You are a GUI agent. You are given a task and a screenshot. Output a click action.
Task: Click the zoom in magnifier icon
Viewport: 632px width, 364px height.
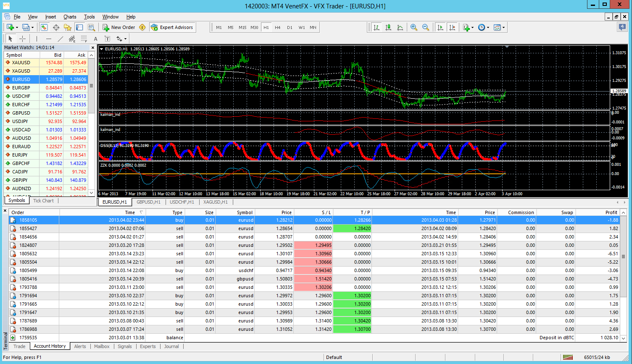click(x=414, y=27)
